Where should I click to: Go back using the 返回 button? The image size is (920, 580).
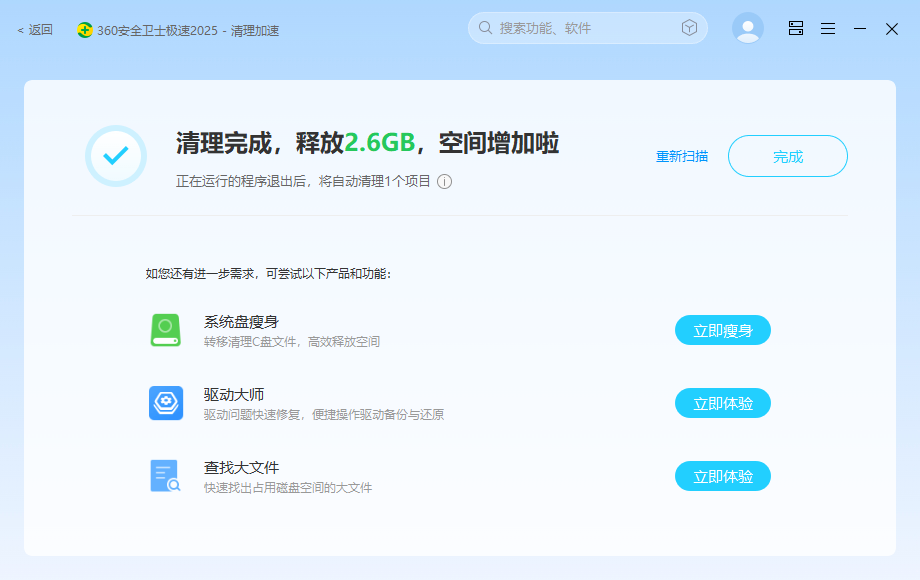(35, 30)
